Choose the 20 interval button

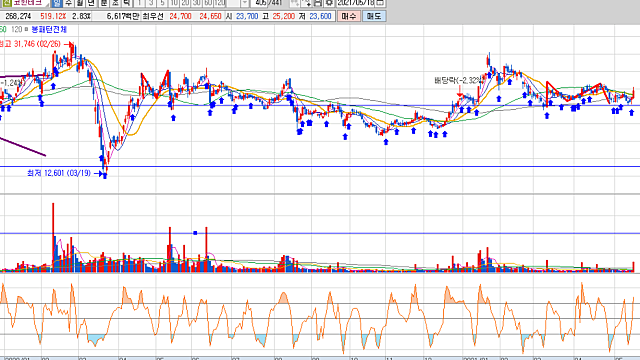[x=185, y=3]
